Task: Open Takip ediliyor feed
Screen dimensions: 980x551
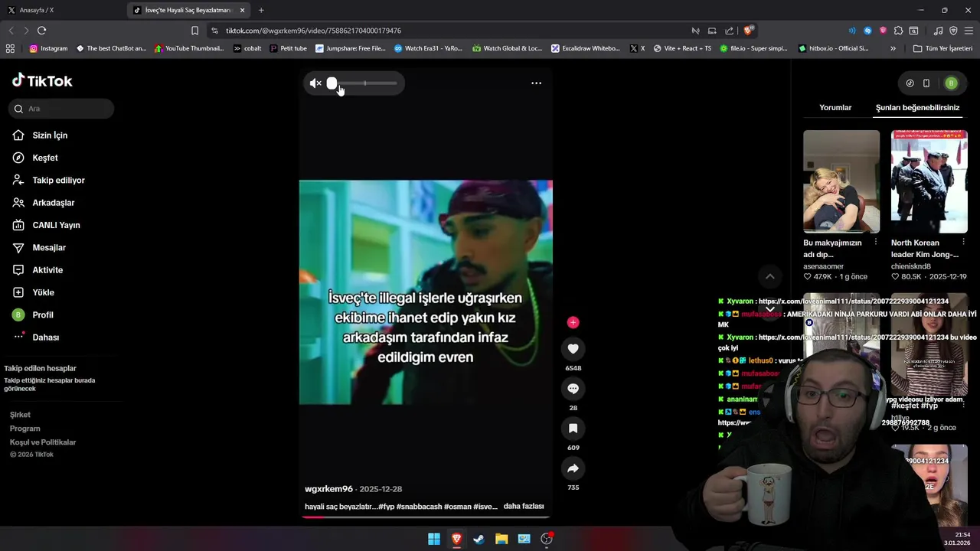Action: click(x=60, y=180)
